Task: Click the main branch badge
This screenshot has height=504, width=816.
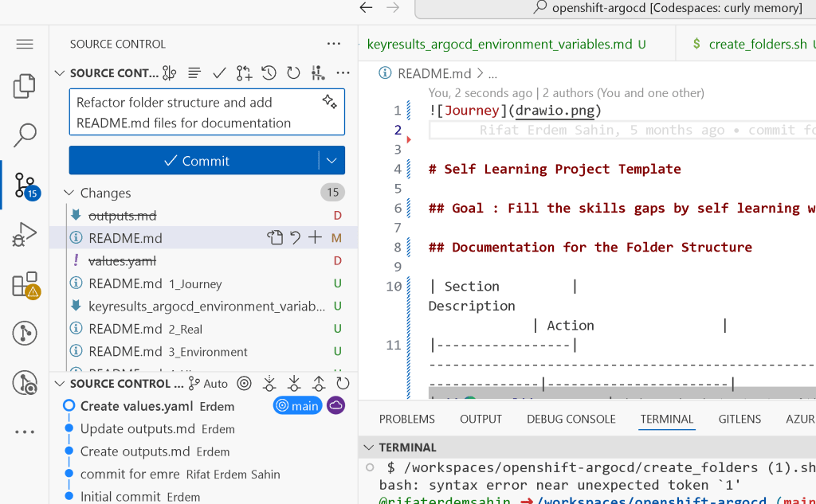Action: pos(298,406)
